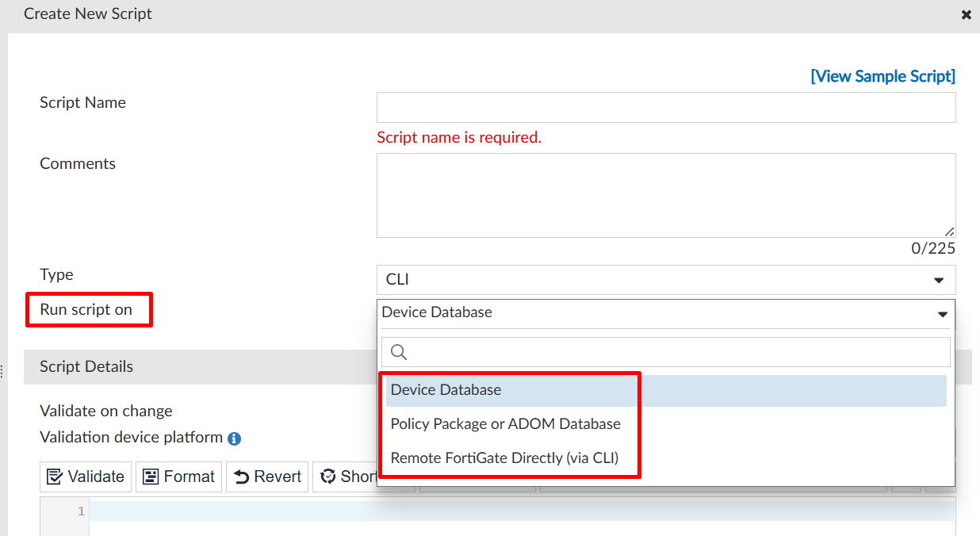The height and width of the screenshot is (536, 980).
Task: Click the Validate on change label
Action: (x=106, y=411)
